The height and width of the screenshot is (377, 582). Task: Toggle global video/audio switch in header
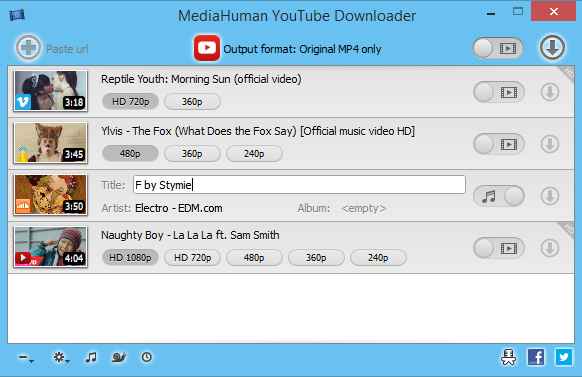tap(498, 48)
